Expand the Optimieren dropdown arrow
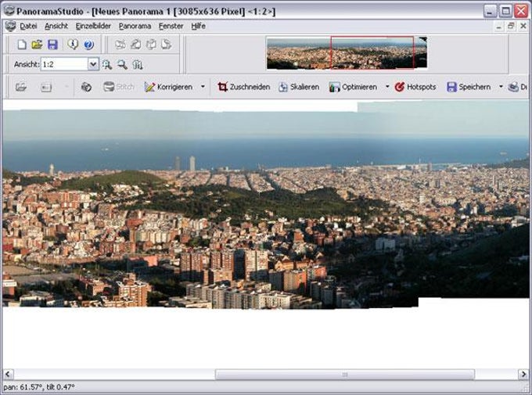Viewport: 532px width, 395px height. [x=387, y=87]
